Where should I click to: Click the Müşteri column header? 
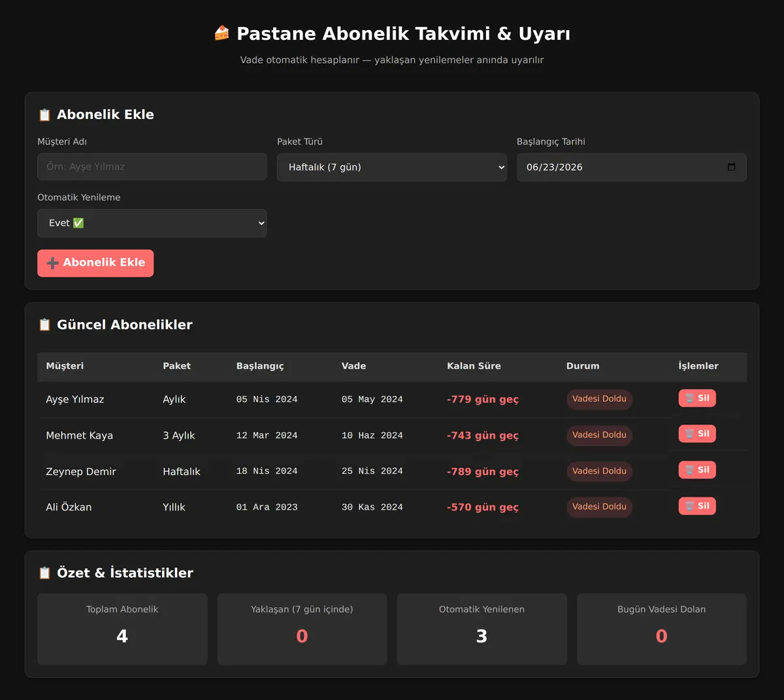(65, 366)
